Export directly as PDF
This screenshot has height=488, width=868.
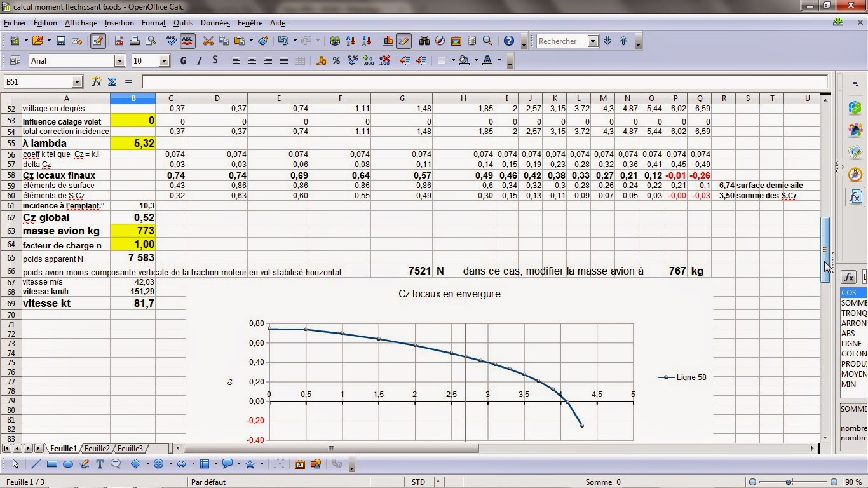tap(119, 41)
